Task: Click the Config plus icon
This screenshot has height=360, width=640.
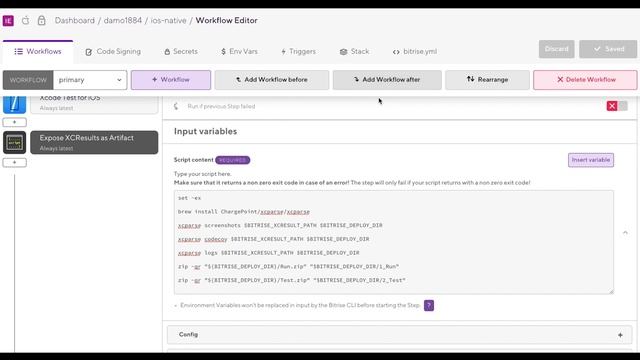Action: click(620, 335)
